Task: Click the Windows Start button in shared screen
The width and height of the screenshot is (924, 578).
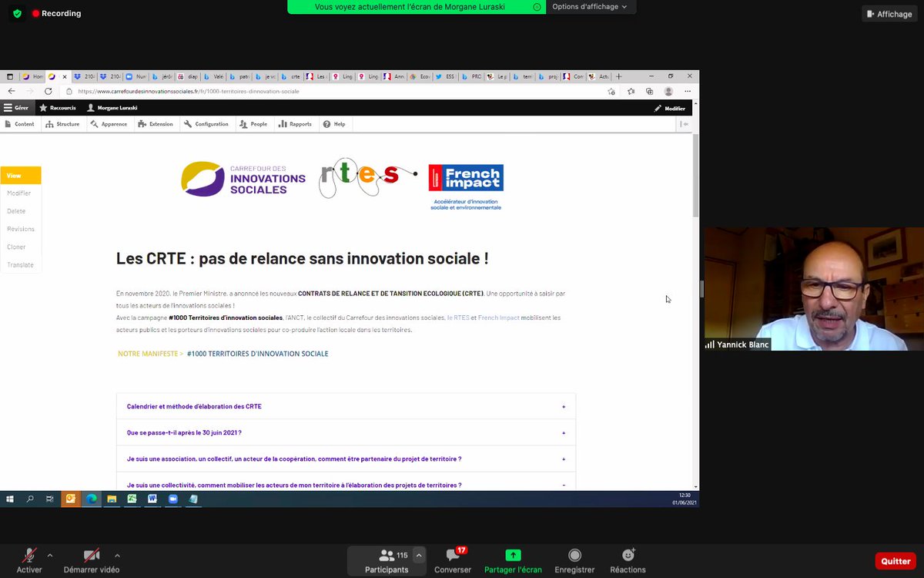Action: (10, 499)
